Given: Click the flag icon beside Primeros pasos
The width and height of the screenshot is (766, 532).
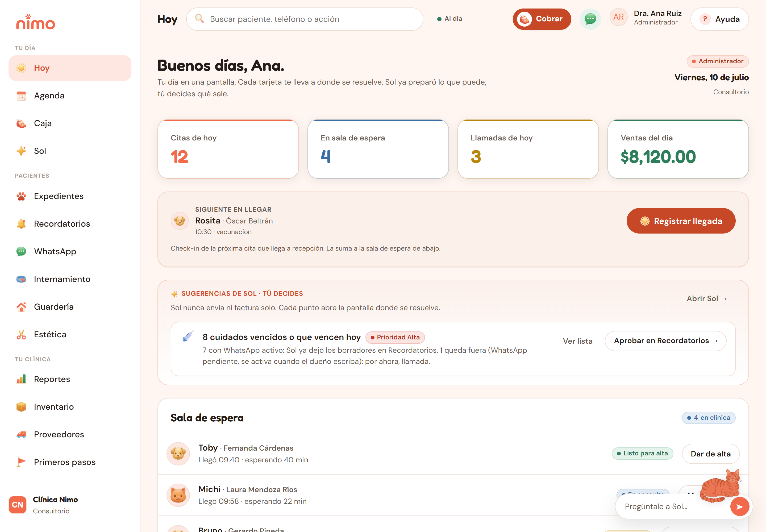Looking at the screenshot, I should 21,462.
